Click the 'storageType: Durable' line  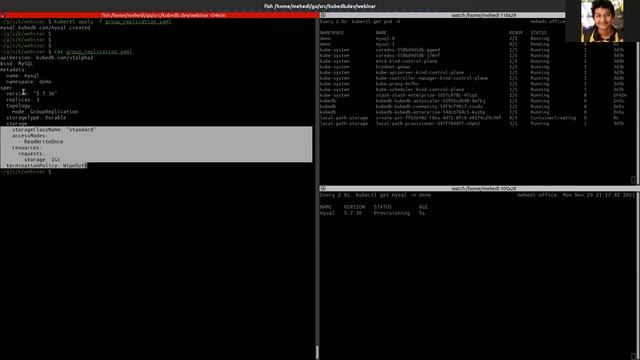point(36,118)
